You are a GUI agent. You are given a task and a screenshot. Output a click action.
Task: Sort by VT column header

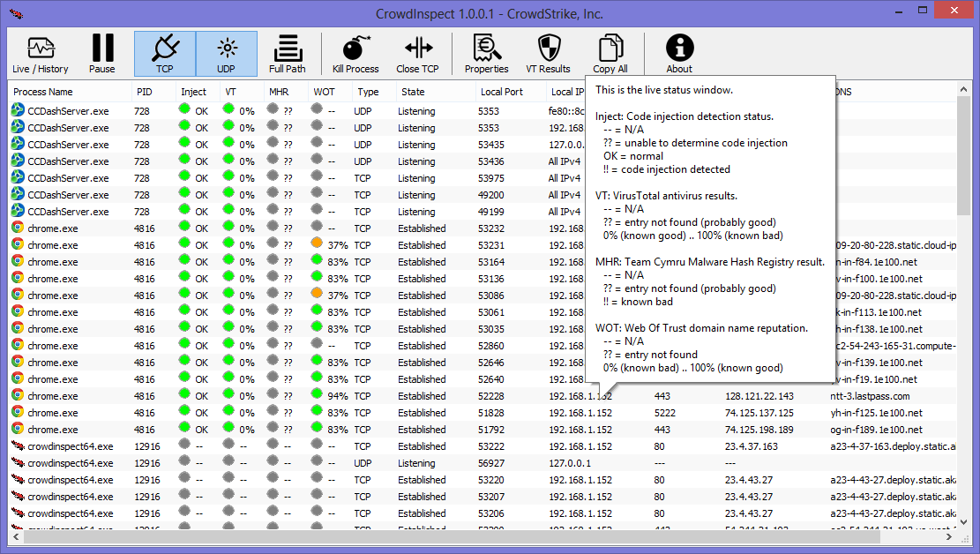(243, 92)
